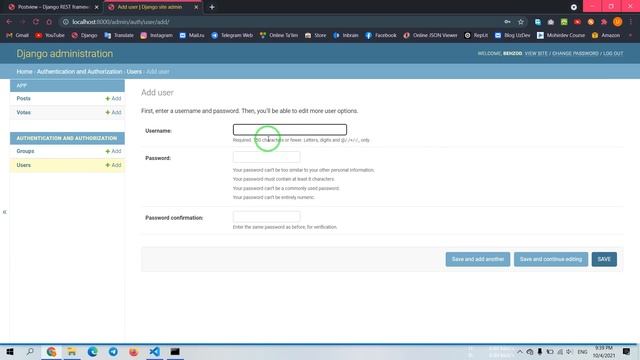Open a new browser tab
The height and width of the screenshot is (360, 640).
[212, 7]
